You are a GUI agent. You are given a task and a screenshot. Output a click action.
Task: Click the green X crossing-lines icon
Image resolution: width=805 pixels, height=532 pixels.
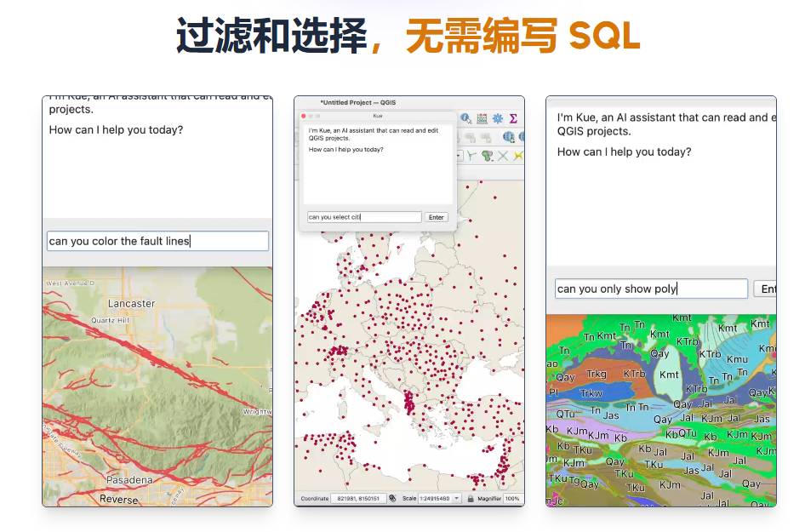pyautogui.click(x=503, y=156)
